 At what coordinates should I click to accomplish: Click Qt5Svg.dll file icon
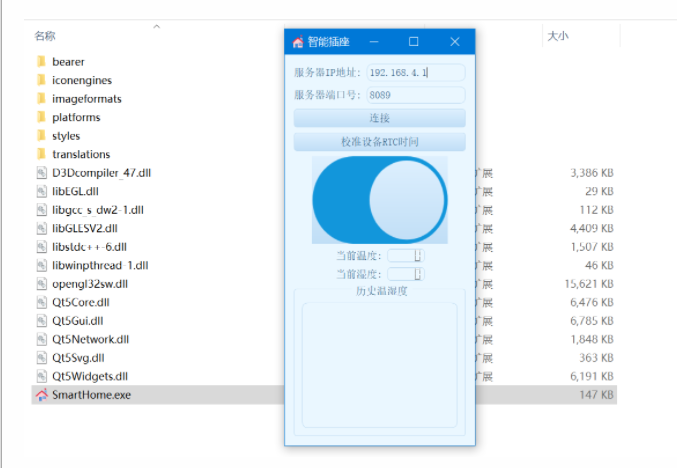[41, 358]
